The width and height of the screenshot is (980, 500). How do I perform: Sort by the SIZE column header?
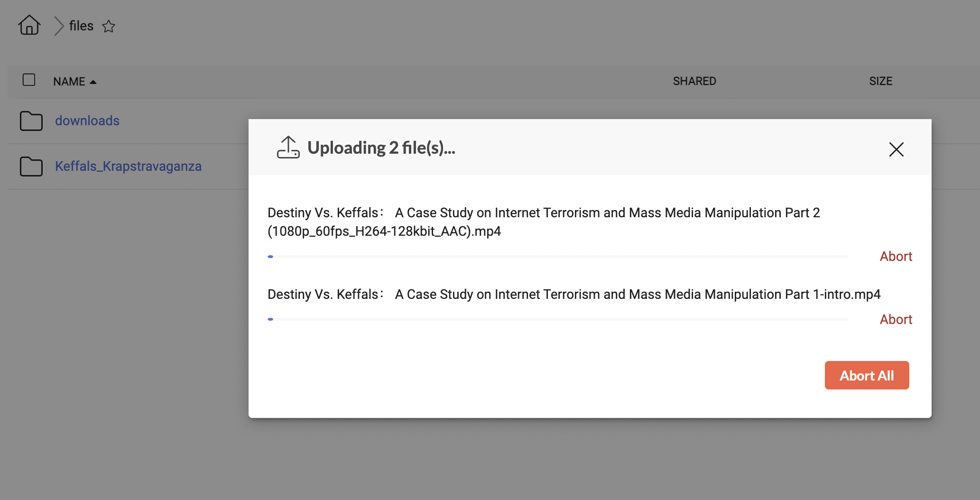click(x=880, y=81)
